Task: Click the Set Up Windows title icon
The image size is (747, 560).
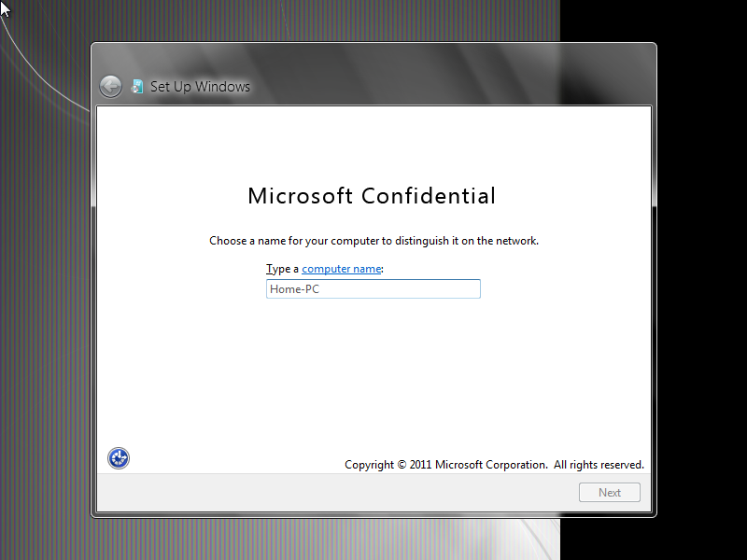Action: click(137, 86)
